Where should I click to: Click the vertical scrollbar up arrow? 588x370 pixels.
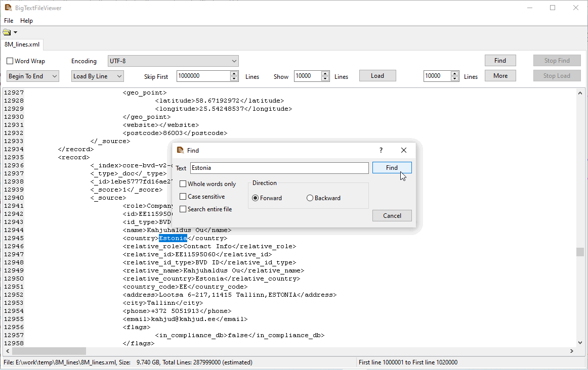[x=580, y=92]
